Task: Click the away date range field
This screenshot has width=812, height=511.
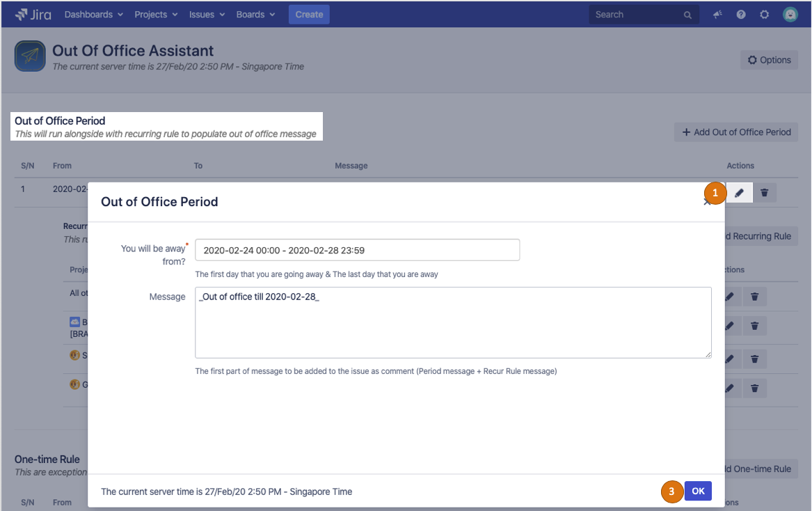Action: pos(357,250)
